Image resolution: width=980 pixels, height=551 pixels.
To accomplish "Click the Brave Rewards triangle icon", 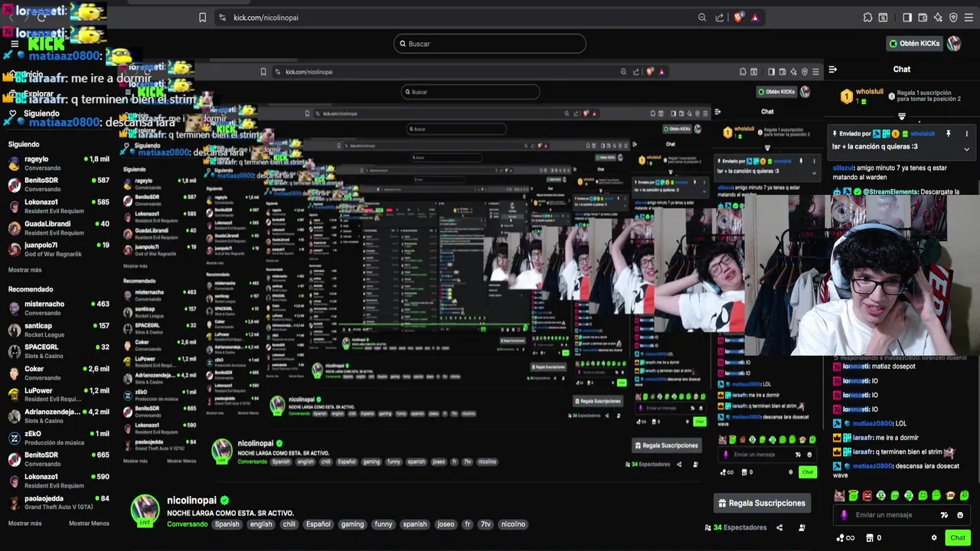I will click(755, 18).
